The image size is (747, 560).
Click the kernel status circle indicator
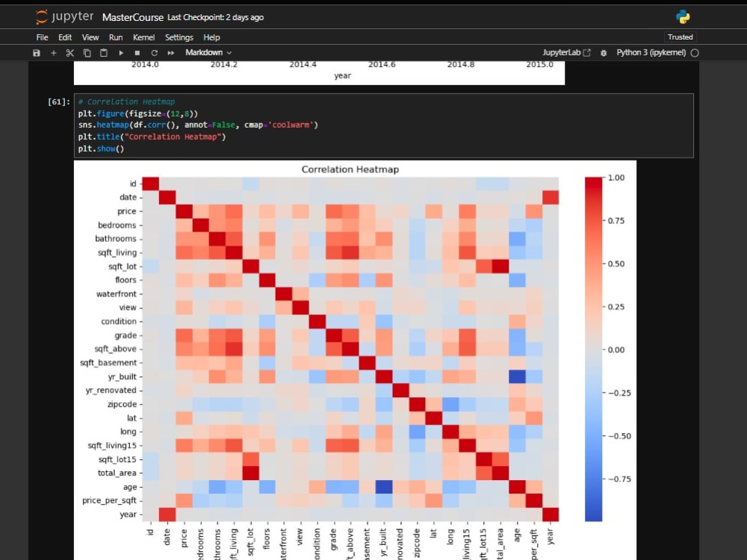point(695,53)
